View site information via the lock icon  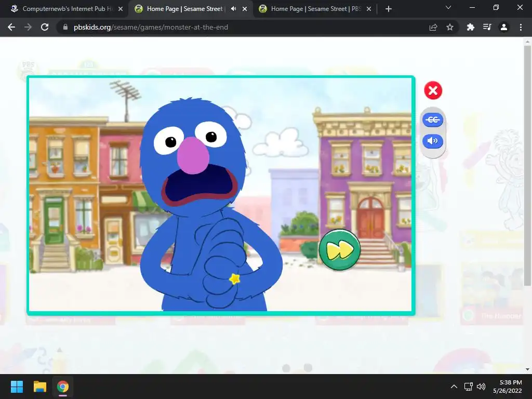tap(65, 27)
